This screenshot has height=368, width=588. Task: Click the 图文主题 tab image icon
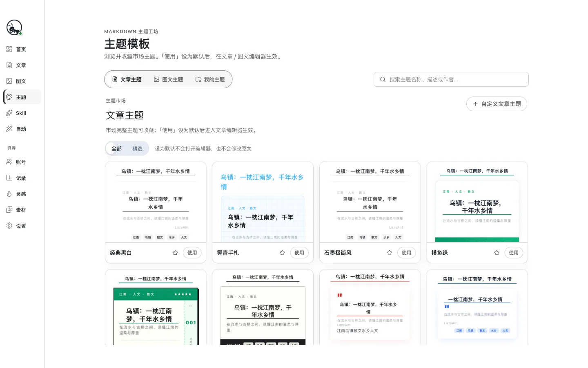coord(156,79)
